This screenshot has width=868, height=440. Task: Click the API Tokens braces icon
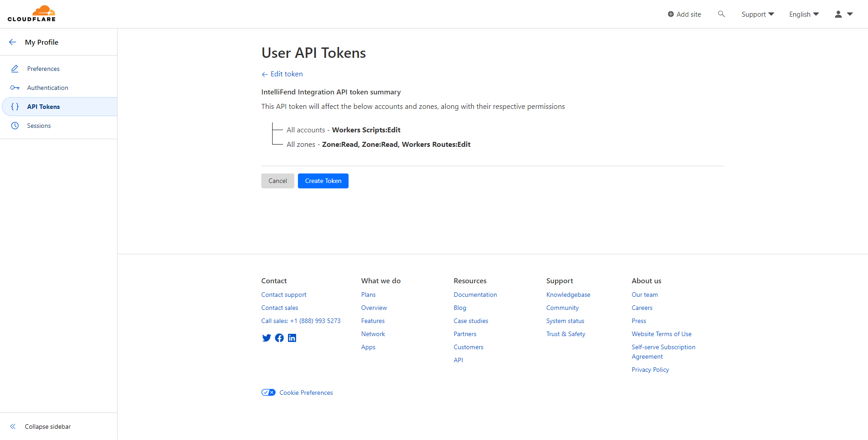coord(15,107)
